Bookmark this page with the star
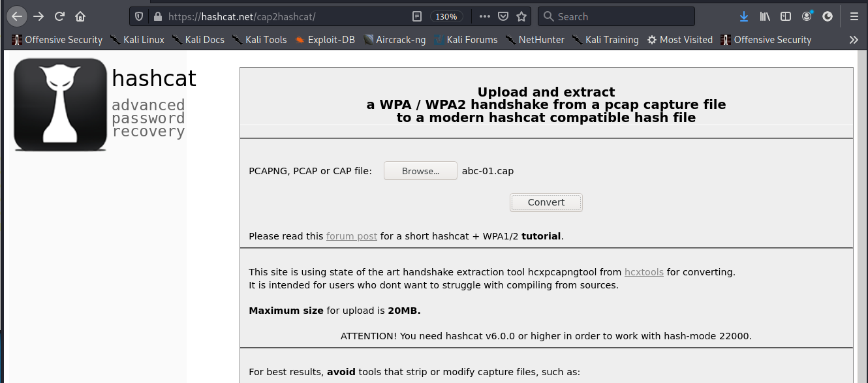This screenshot has height=383, width=868. point(521,16)
